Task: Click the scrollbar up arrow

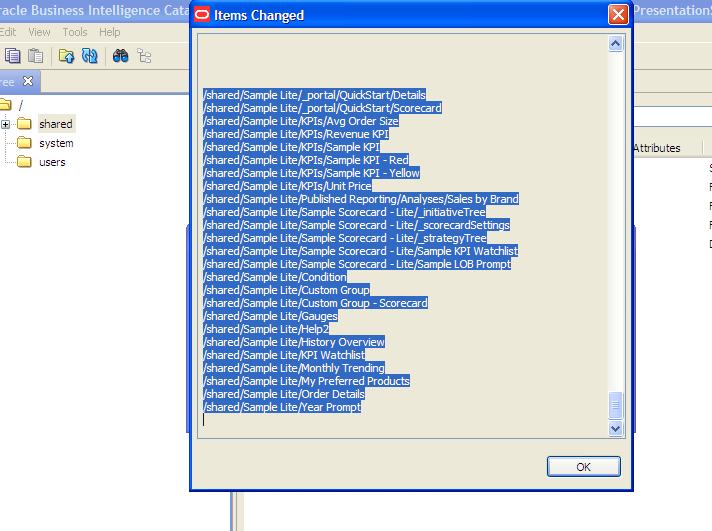Action: point(615,44)
